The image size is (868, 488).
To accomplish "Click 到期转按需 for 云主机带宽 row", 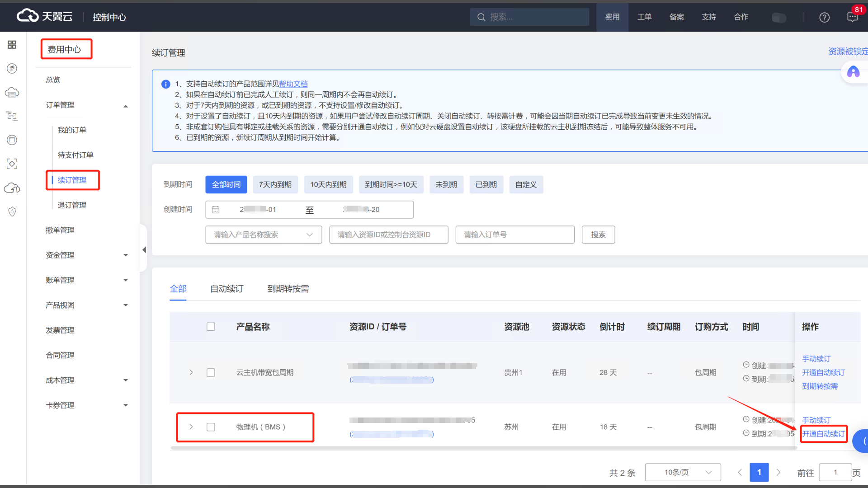I will (x=820, y=386).
